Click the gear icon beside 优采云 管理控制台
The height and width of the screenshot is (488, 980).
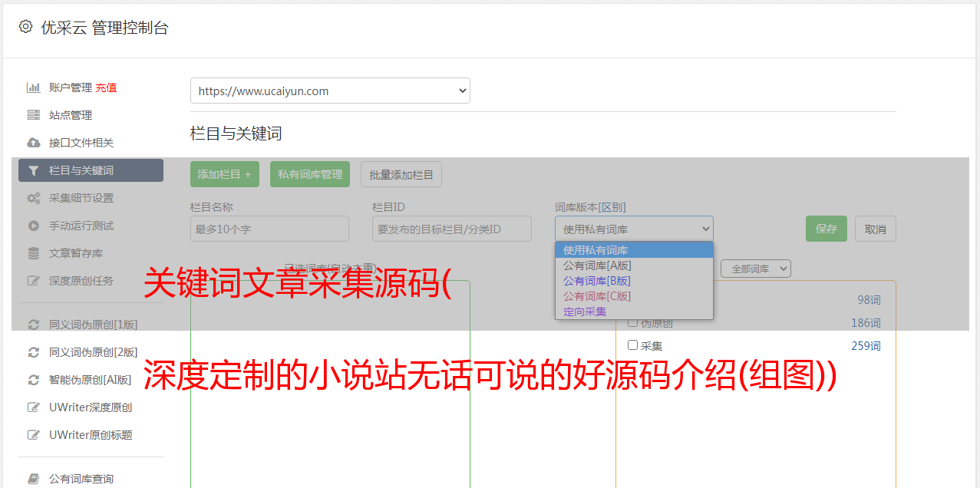25,27
